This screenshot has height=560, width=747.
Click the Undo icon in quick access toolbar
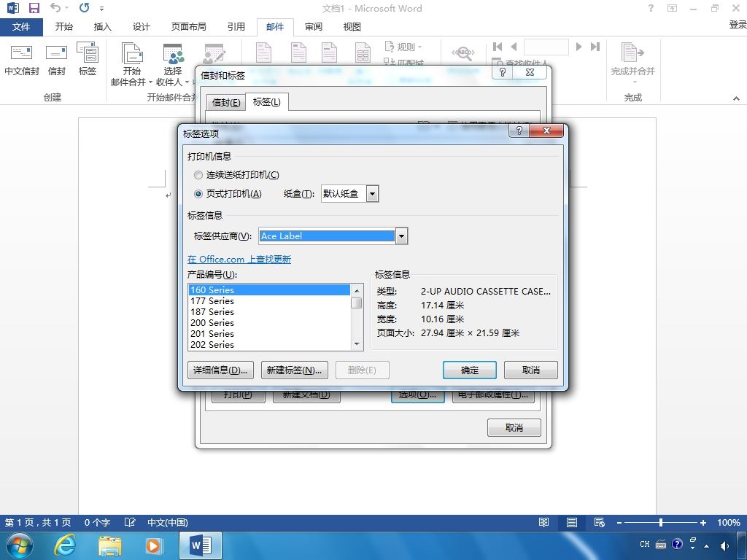[55, 7]
